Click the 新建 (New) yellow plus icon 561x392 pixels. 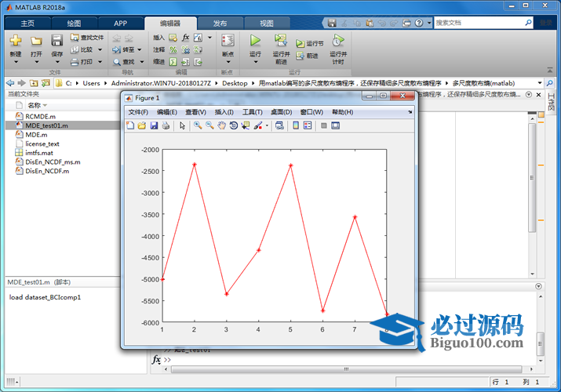[16, 41]
